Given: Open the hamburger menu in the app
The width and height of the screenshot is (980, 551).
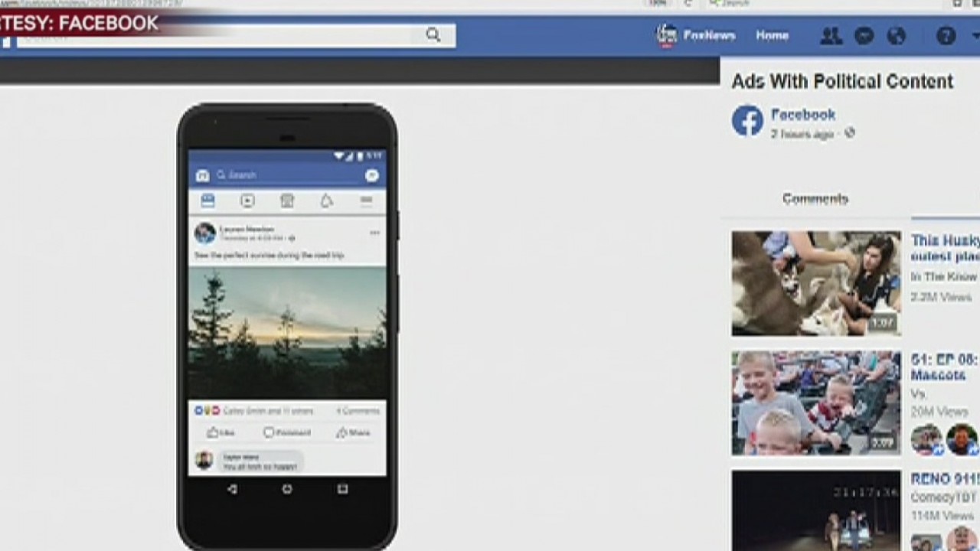Looking at the screenshot, I should [366, 201].
